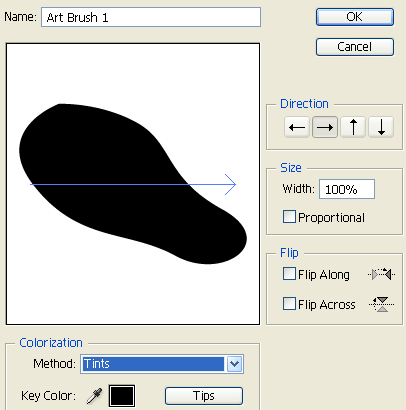406x410 pixels.
Task: Select the left arrow direction button
Action: (297, 127)
